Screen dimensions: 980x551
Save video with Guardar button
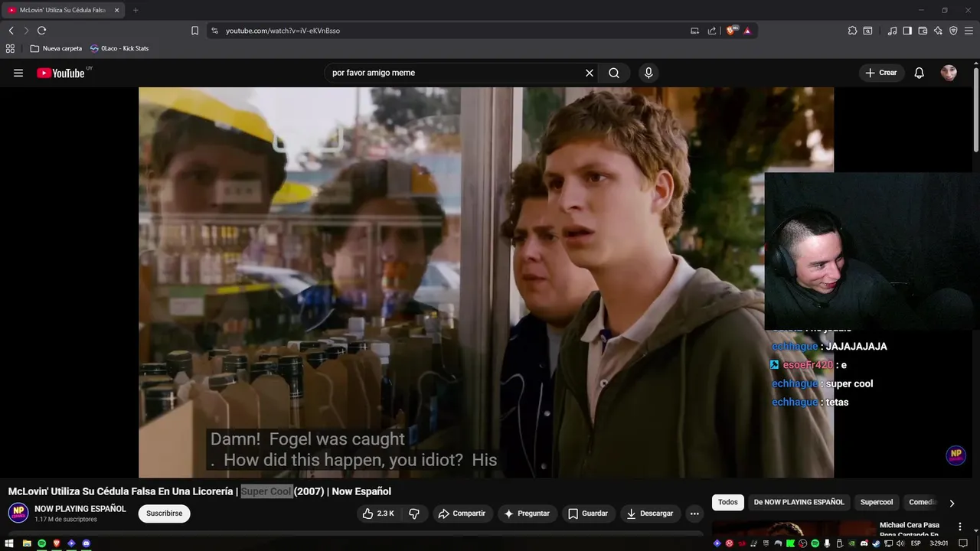tap(588, 514)
